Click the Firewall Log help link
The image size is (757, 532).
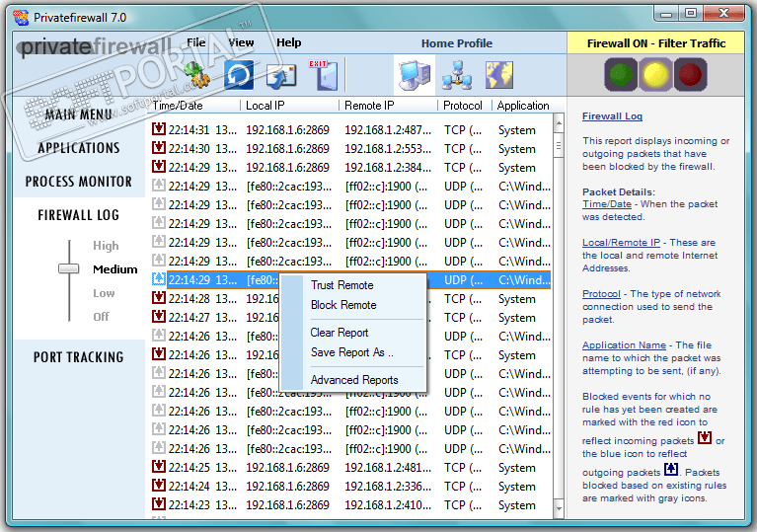point(612,115)
